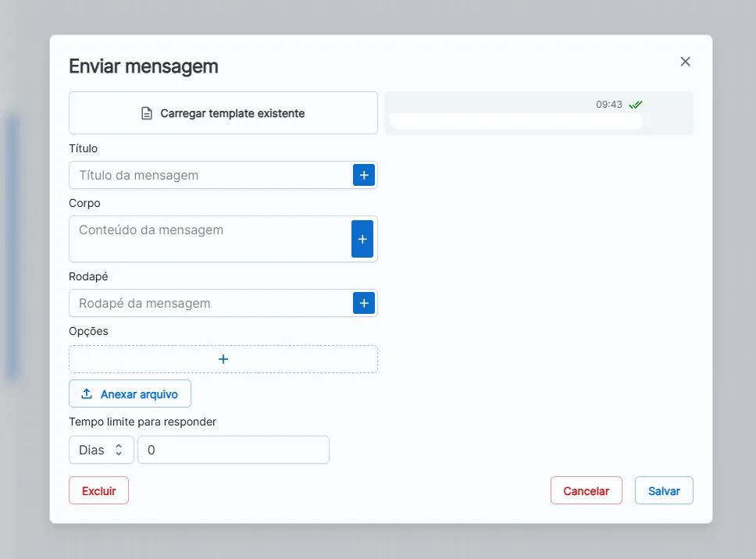Open the Dias time unit dropdown
Image resolution: width=756 pixels, height=559 pixels.
pos(102,450)
